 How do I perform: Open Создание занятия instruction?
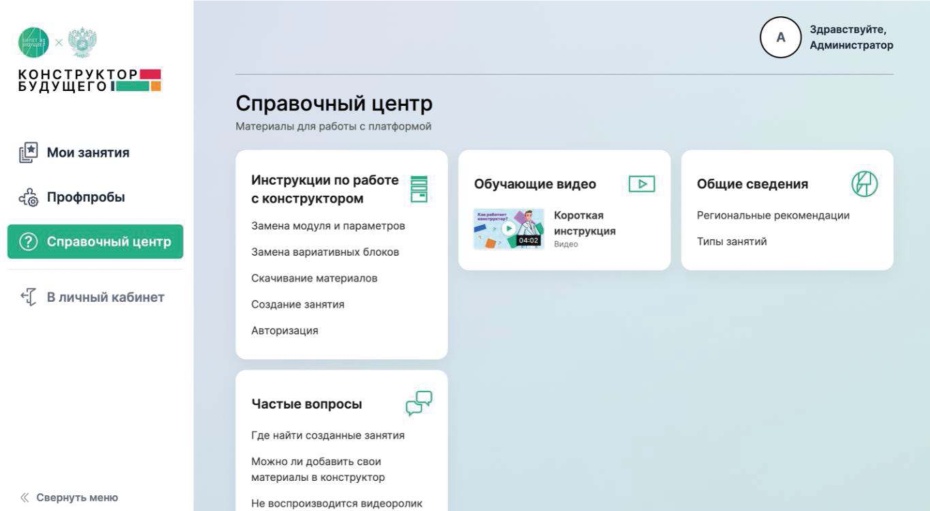[x=298, y=304]
